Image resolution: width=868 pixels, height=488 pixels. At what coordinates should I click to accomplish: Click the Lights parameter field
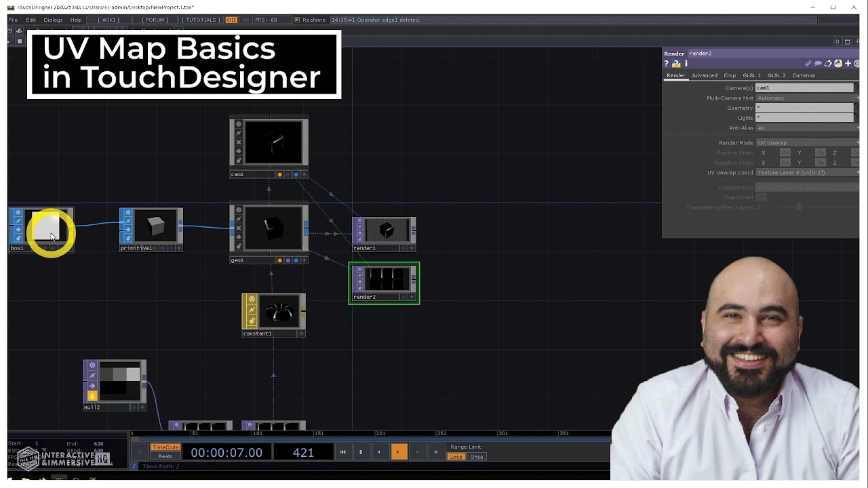click(x=804, y=118)
